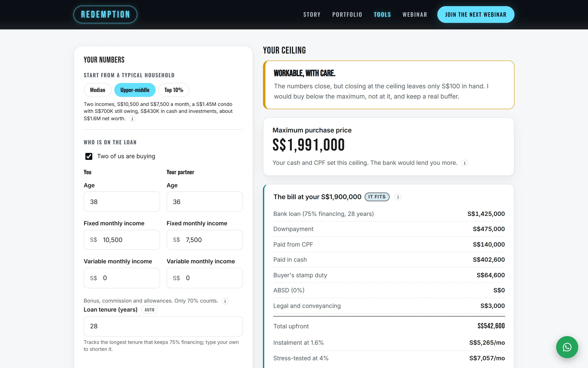Click the Total upfront value S$542,600
Screen dimensions: 588x368
pyautogui.click(x=491, y=326)
